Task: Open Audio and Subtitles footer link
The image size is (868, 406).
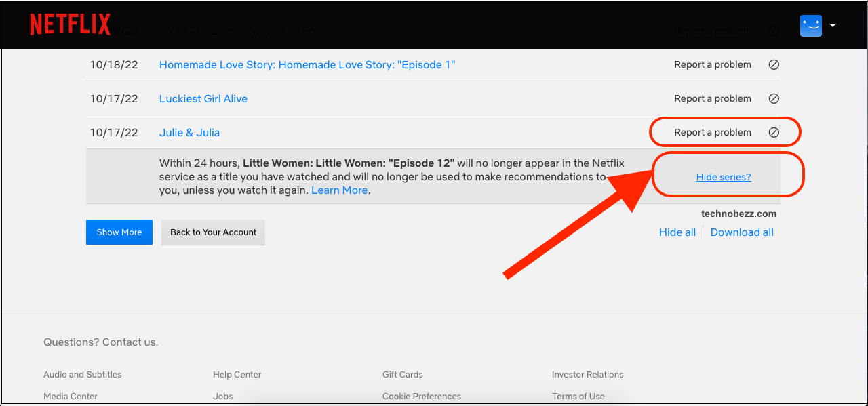Action: pos(83,375)
